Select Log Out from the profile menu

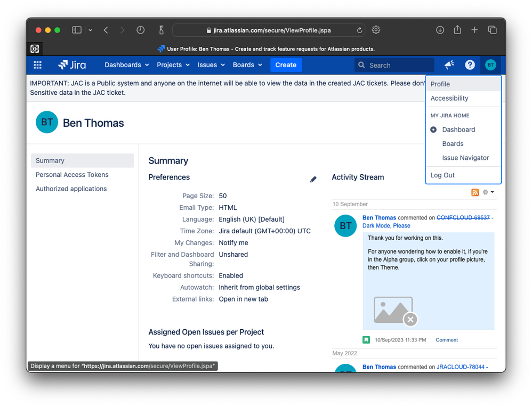click(442, 175)
